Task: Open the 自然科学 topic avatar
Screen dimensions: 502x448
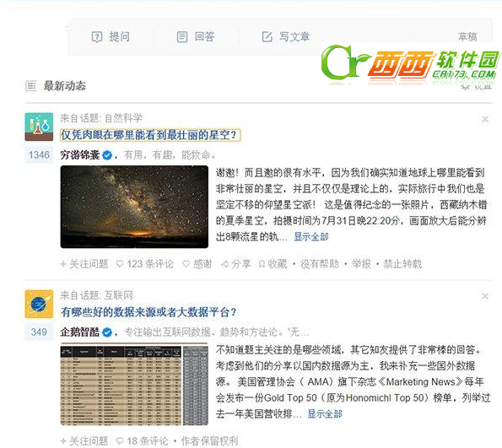Action: pos(39,127)
